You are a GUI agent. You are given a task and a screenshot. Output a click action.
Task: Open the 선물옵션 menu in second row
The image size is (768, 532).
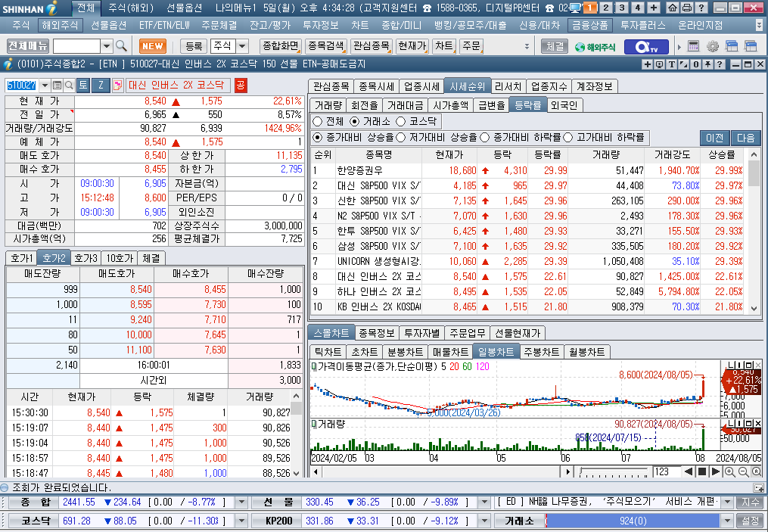(x=109, y=26)
